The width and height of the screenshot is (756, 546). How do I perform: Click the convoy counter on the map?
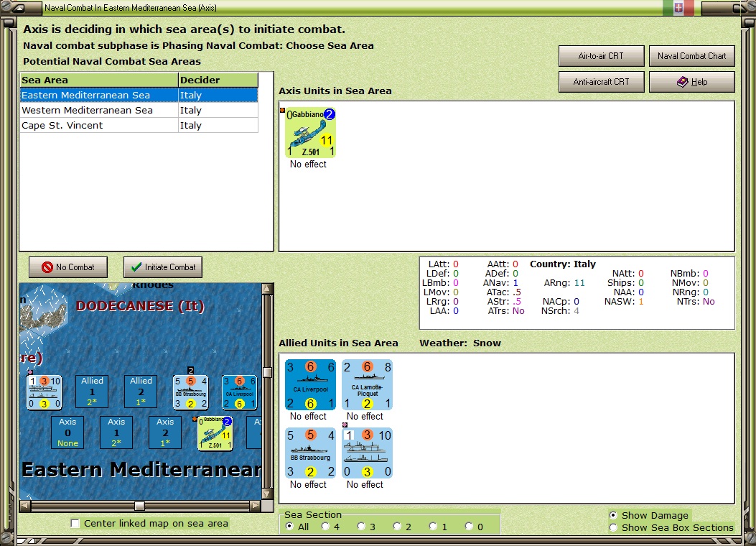pyautogui.click(x=44, y=392)
